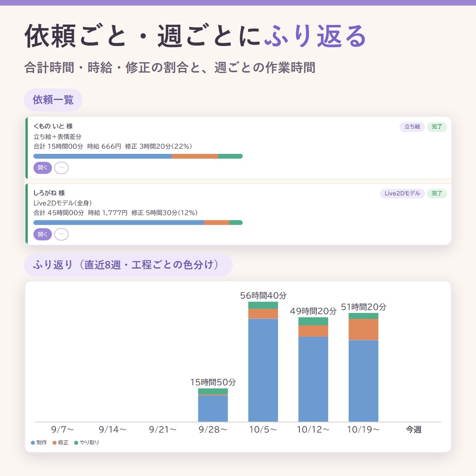Open the くもの いと commission with 開く
The height and width of the screenshot is (476, 476).
coord(42,167)
